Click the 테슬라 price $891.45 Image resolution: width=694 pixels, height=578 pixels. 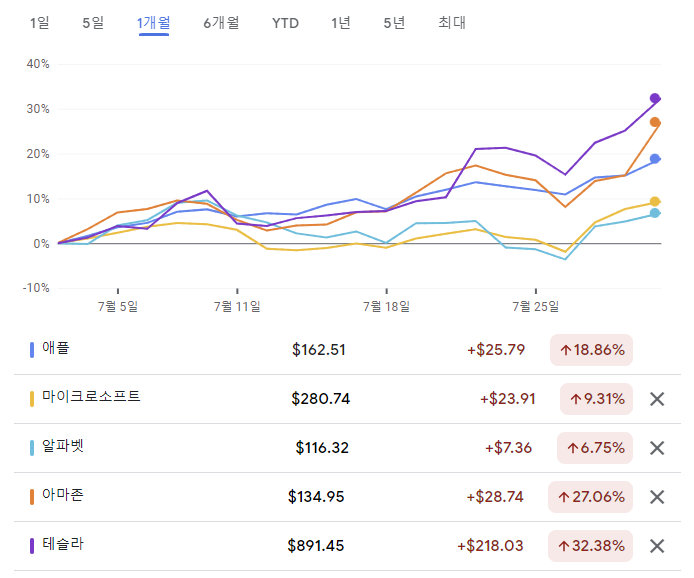click(316, 546)
